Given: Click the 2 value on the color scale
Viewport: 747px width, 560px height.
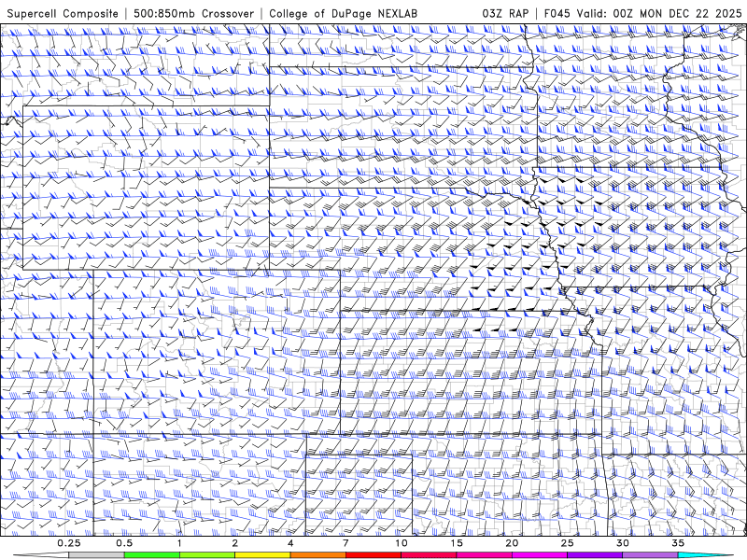Looking at the screenshot, I should [235, 543].
